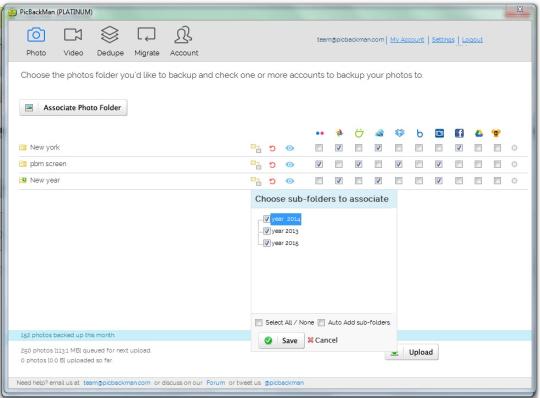
Task: Select the 'New year' folder name
Action: [x=45, y=180]
